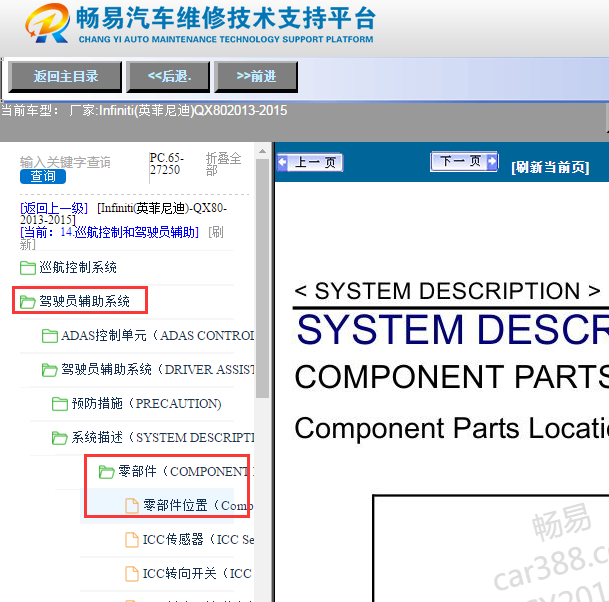Screen dimensions: 609x602
Task: Click document icon beside ICC传感器
Action: pyautogui.click(x=132, y=540)
